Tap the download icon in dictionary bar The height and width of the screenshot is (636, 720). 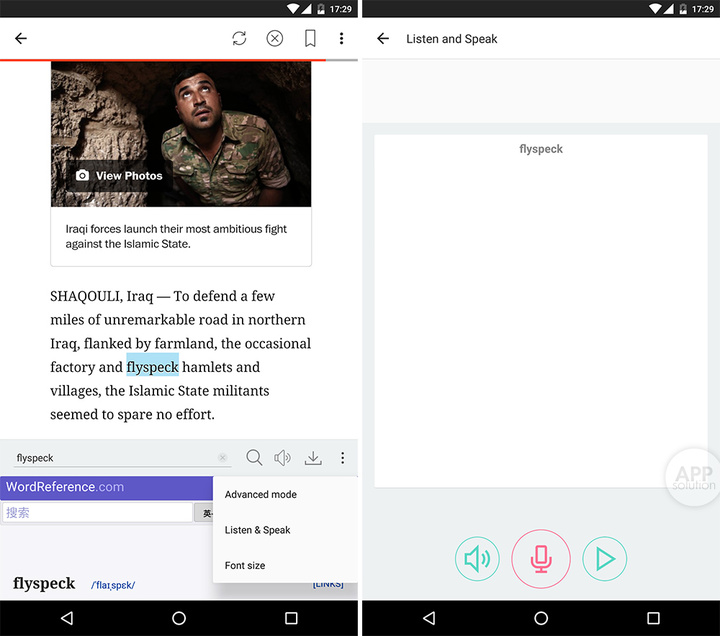tap(313, 457)
